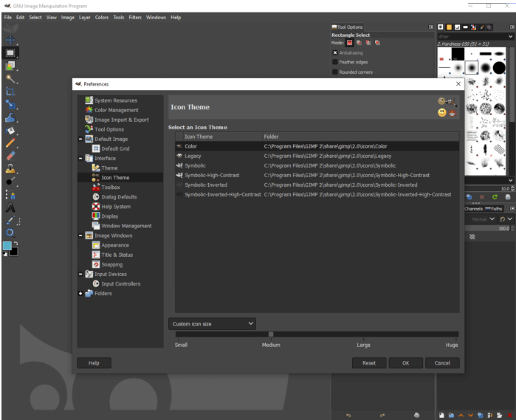Enable Feather edges checkbox

pyautogui.click(x=335, y=62)
